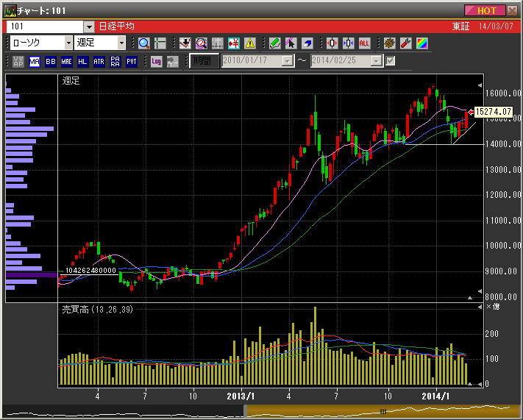Click the 期間 period button
Image resolution: width=523 pixels, height=420 pixels.
[204, 61]
